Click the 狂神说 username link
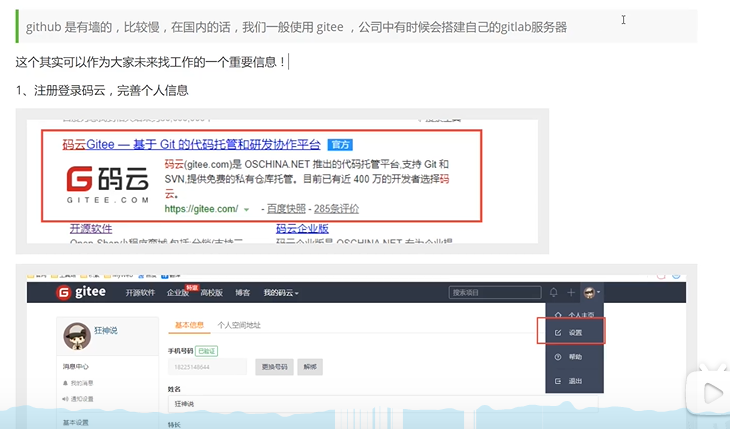 click(106, 330)
